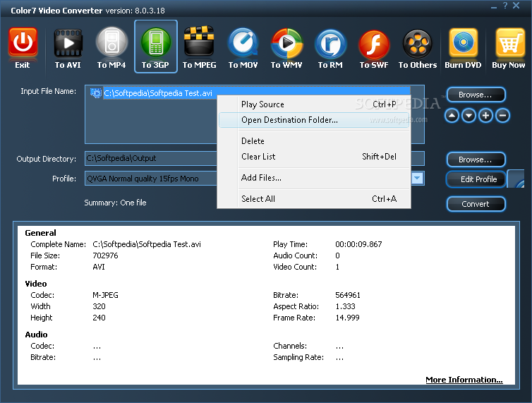Click the Aspect Ratio value 1.333
The height and width of the screenshot is (403, 532).
tap(346, 306)
